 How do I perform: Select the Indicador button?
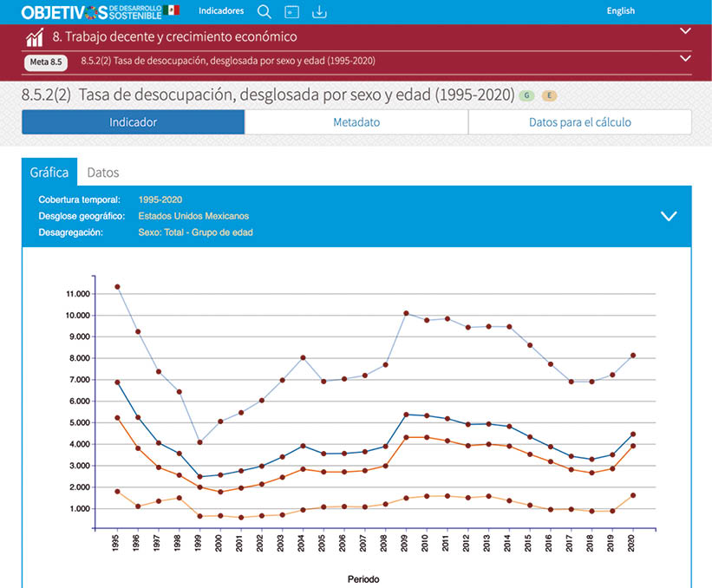pyautogui.click(x=133, y=122)
